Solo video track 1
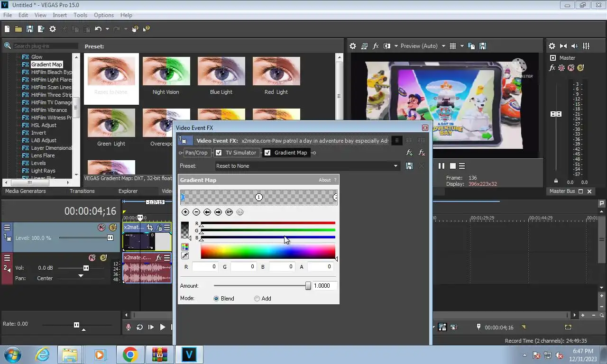Viewport: 607px width, 364px height. [112, 227]
